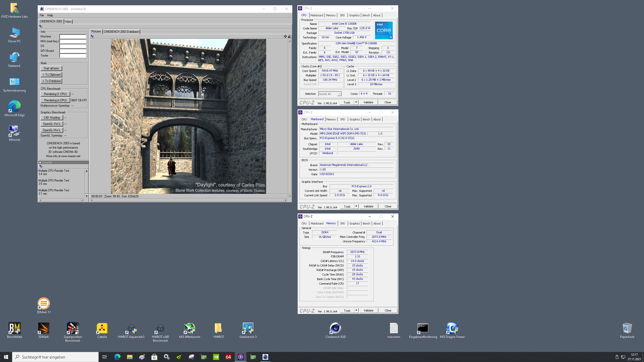644x362 pixels.
Task: Run Rendering (x CPU) benchmark
Action: (x=55, y=100)
